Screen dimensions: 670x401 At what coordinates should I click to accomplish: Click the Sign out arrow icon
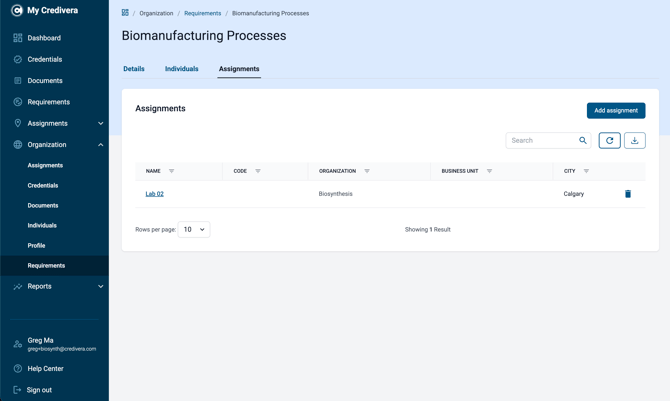[x=17, y=390]
